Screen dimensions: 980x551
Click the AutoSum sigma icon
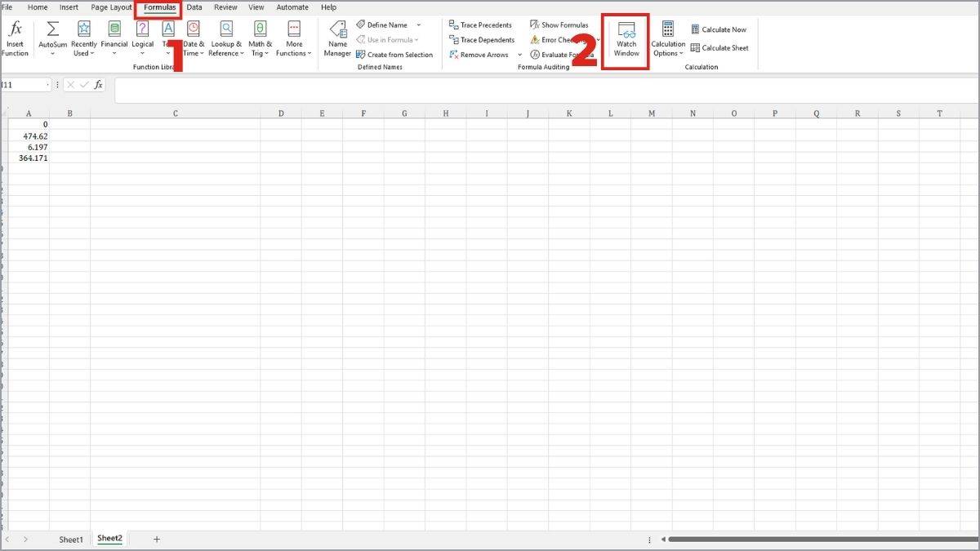pyautogui.click(x=53, y=29)
